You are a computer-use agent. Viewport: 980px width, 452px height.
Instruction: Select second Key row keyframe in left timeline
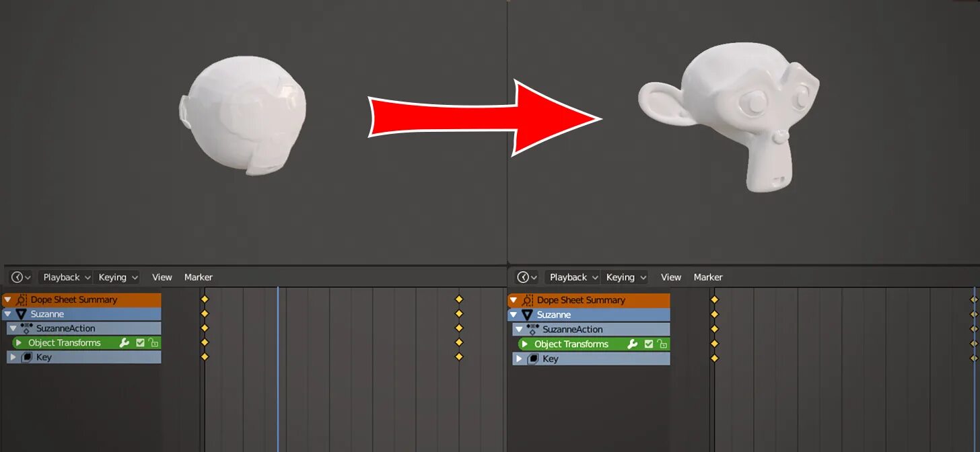pyautogui.click(x=459, y=356)
